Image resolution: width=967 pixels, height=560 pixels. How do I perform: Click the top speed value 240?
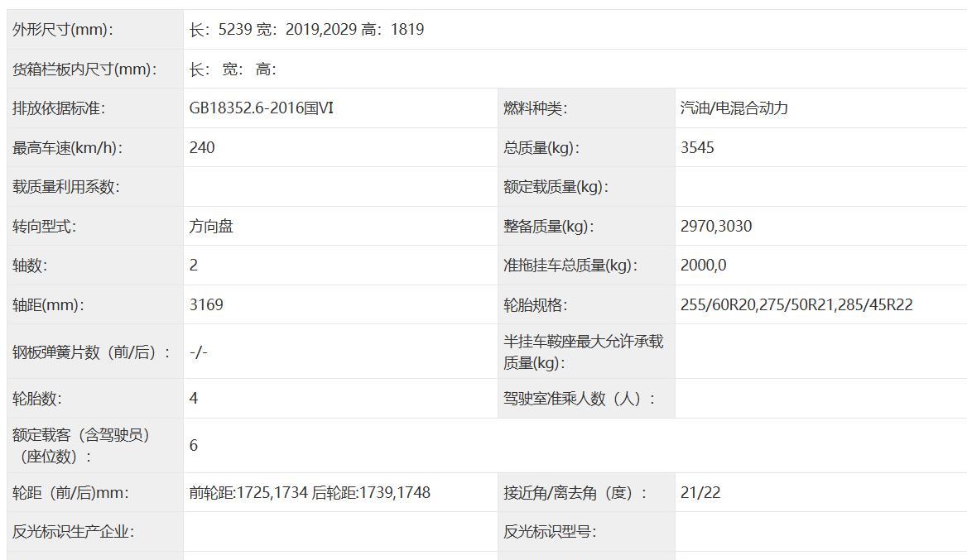click(x=202, y=148)
